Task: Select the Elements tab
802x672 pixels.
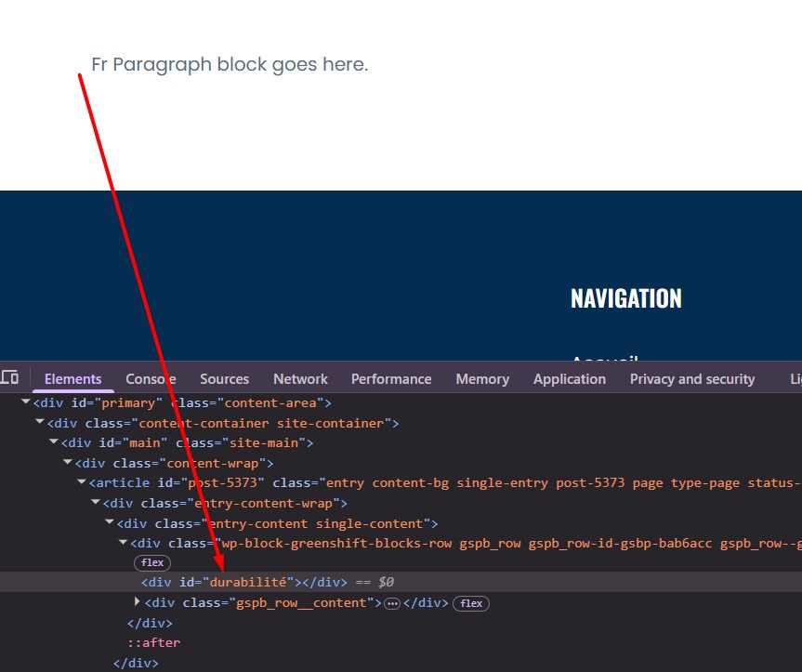Action: coord(72,379)
